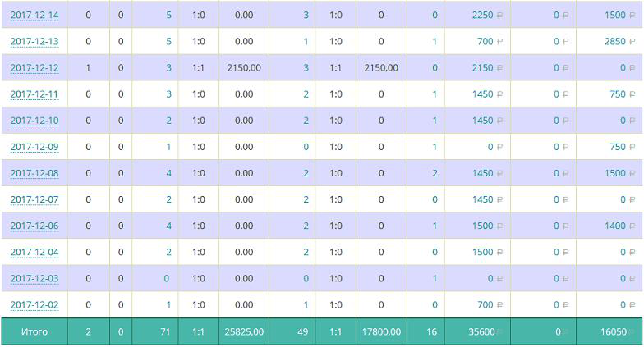This screenshot has height=347, width=644.
Task: Click 1500 ₽ value in 2017-12-08 row
Action: pyautogui.click(x=615, y=173)
